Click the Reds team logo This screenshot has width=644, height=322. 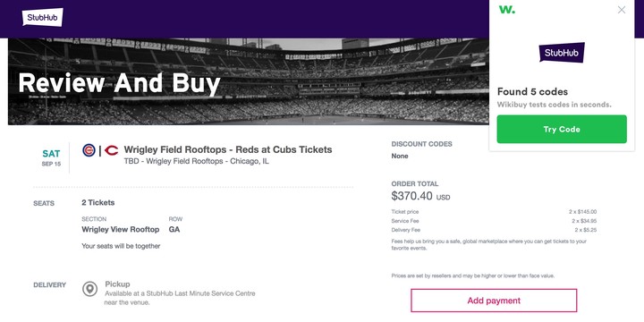point(111,150)
